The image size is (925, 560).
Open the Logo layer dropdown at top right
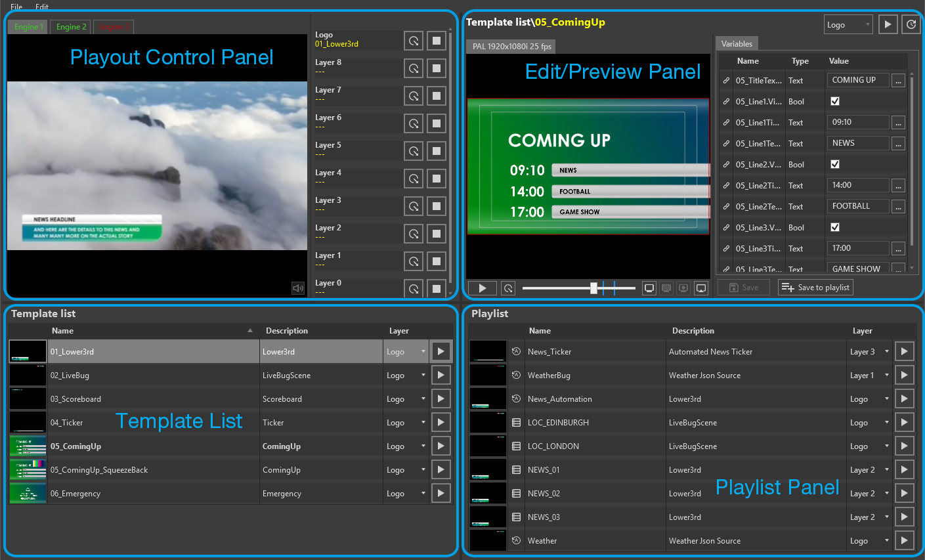848,24
